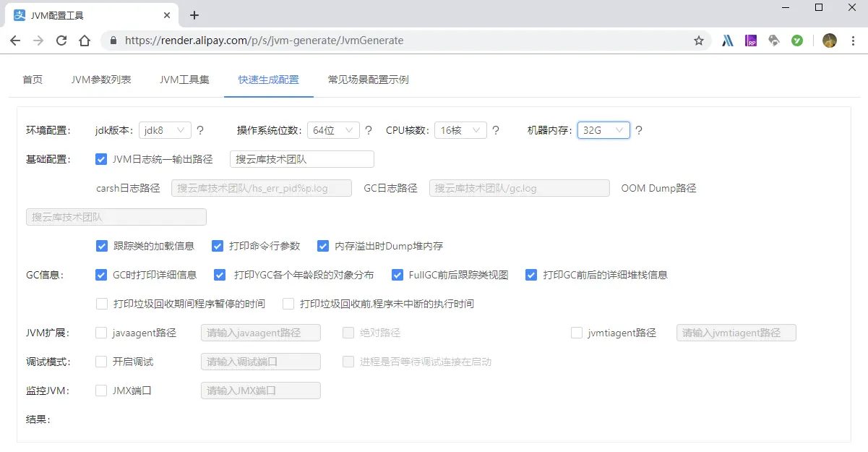Screen dimensions: 868x452
Task: Click the browser address bar URL
Action: 265,41
